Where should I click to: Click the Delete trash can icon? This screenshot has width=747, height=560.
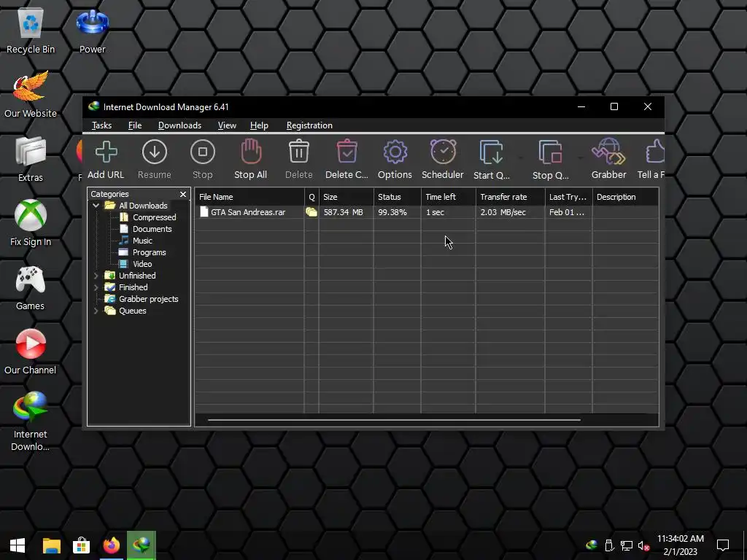coord(298,152)
